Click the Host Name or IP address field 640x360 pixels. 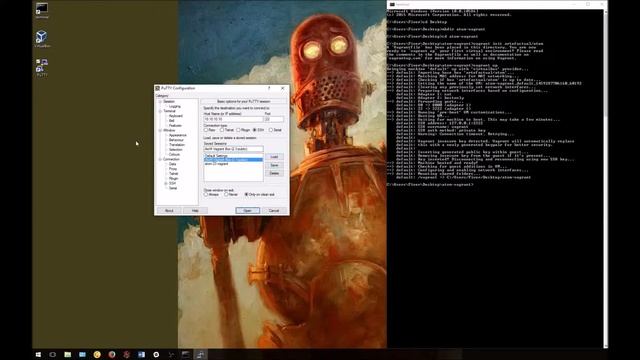(233, 119)
